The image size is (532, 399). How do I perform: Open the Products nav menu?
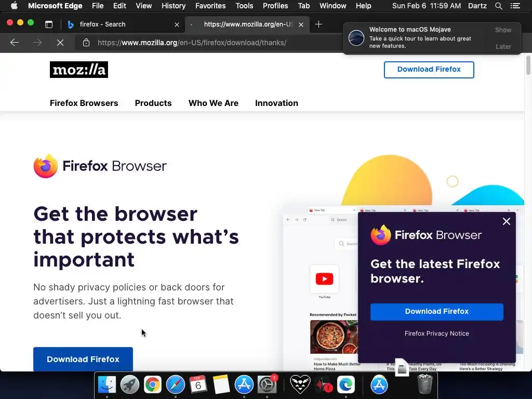153,103
